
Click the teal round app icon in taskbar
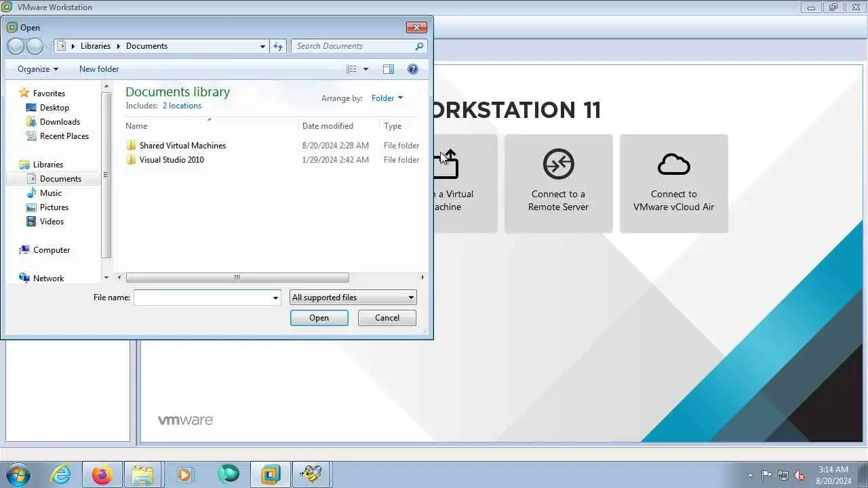(x=229, y=474)
